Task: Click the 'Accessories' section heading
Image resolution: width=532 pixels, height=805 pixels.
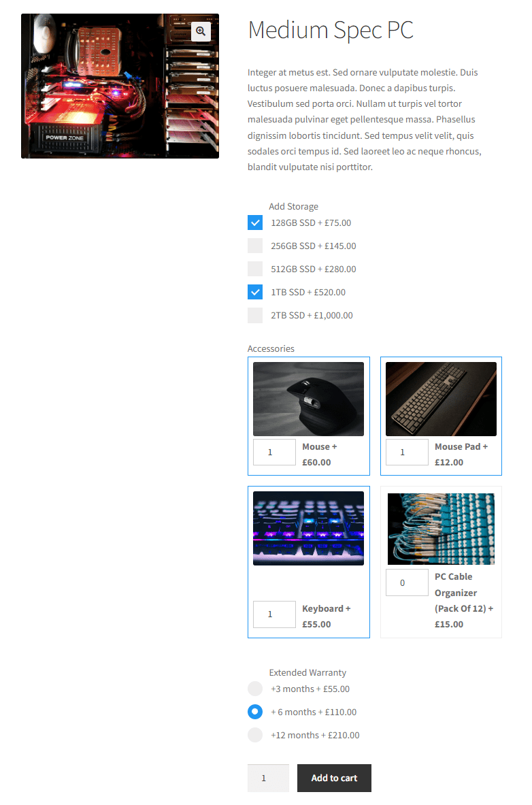Action: 271,348
